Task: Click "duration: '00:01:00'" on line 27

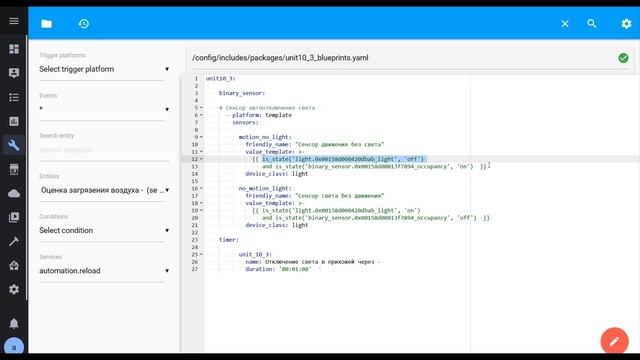Action: point(278,269)
